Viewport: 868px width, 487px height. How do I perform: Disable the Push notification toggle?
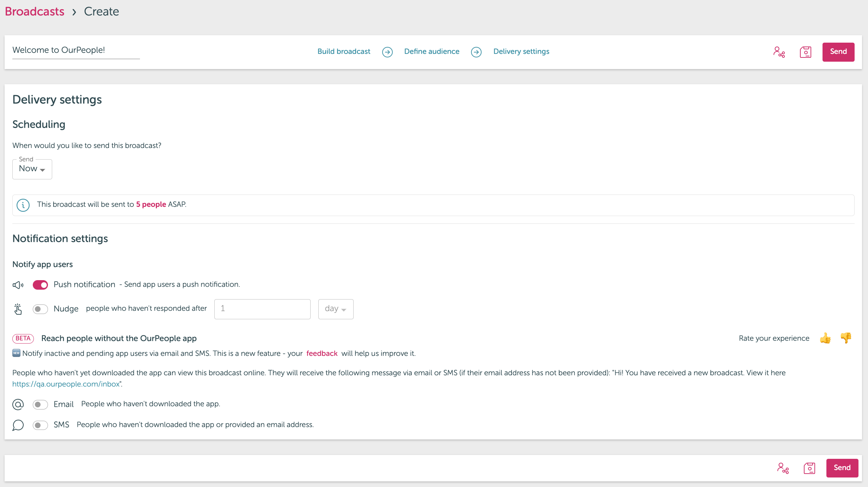pos(40,285)
